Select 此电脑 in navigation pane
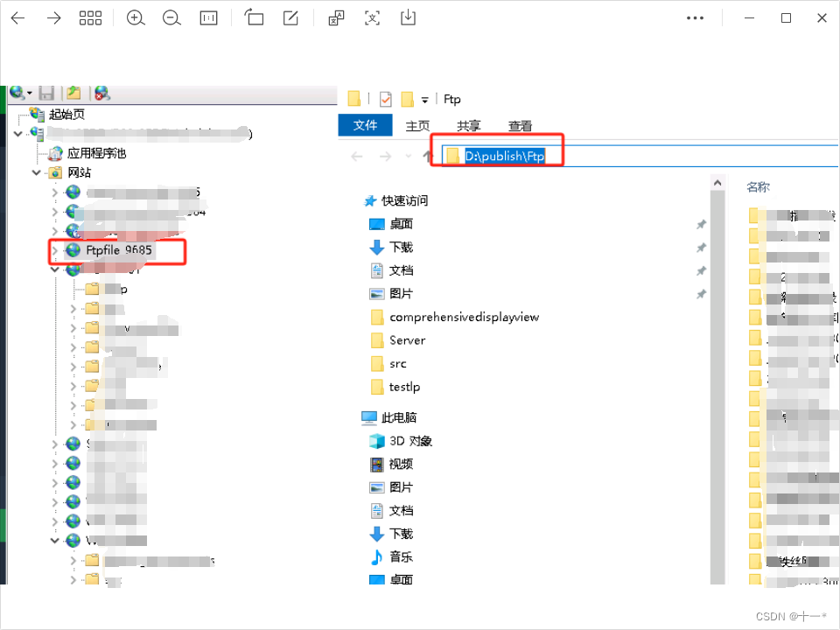The height and width of the screenshot is (630, 840). [x=399, y=417]
